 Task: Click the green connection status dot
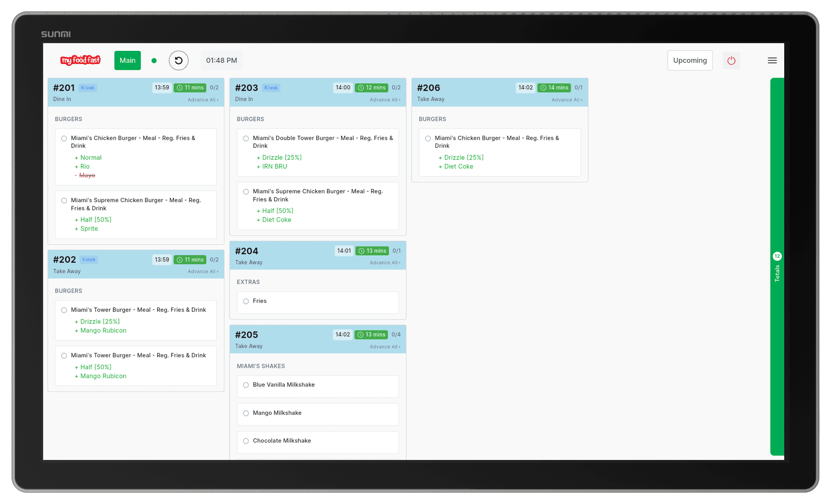coord(154,60)
